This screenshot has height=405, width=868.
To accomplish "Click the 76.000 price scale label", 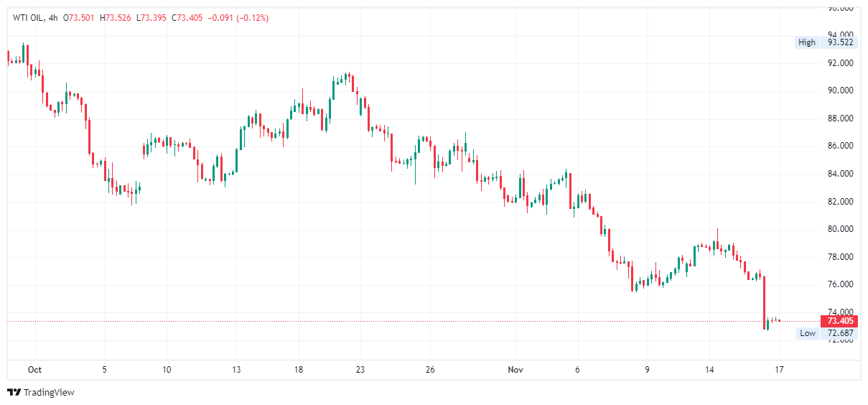I will [x=840, y=284].
